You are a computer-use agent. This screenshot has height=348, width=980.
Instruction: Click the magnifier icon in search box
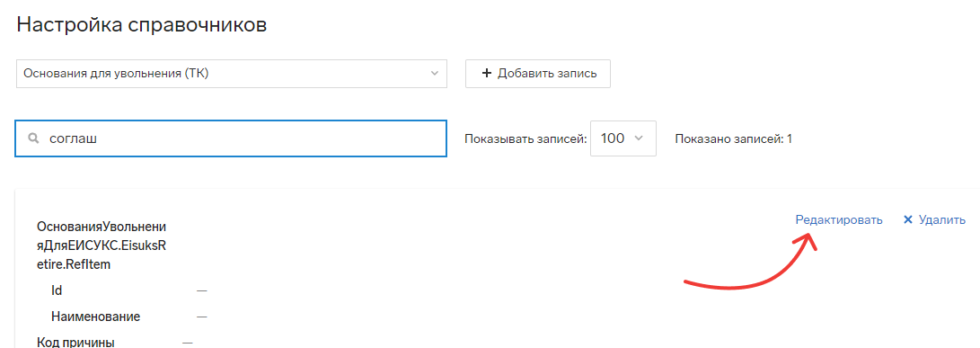click(35, 138)
